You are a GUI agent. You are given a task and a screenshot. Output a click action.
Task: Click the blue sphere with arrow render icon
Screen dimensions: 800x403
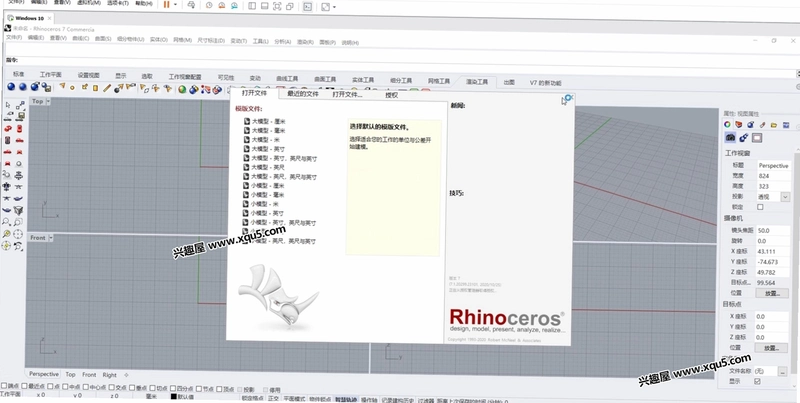point(35,87)
